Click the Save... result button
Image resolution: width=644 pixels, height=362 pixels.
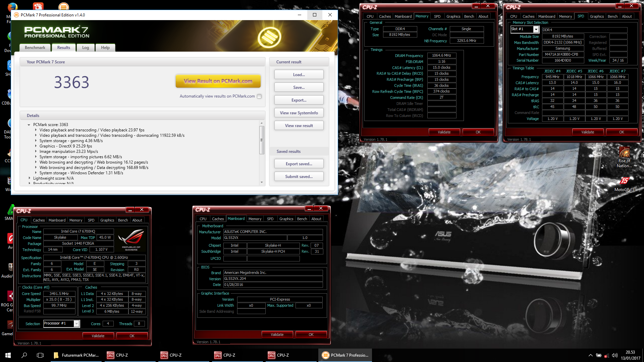pyautogui.click(x=299, y=87)
